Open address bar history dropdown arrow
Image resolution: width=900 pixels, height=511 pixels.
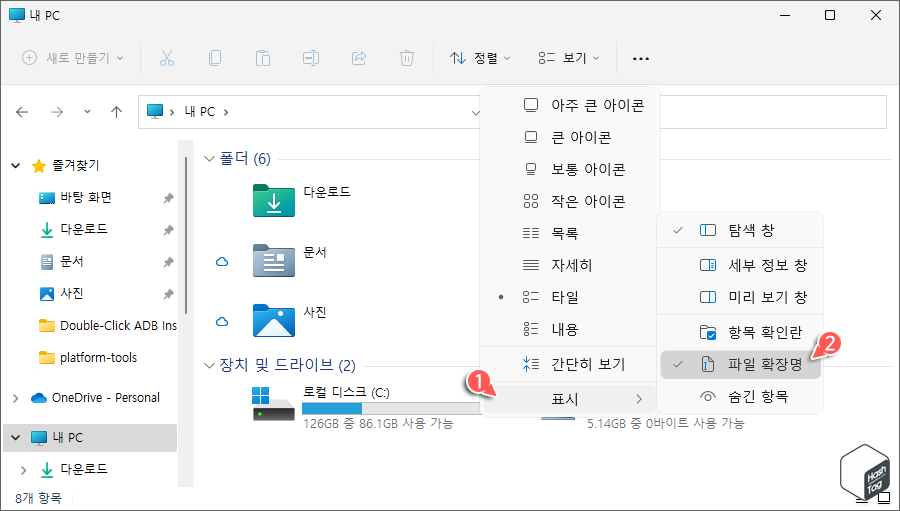click(475, 113)
